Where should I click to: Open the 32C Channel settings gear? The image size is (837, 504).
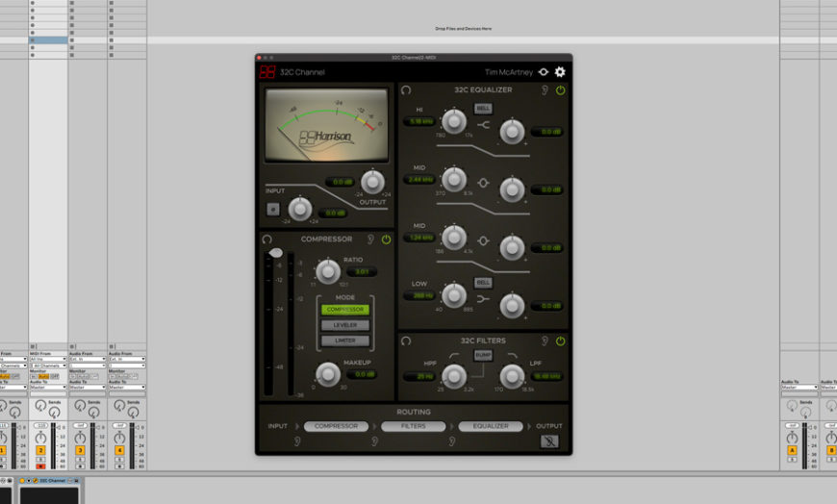coord(559,71)
